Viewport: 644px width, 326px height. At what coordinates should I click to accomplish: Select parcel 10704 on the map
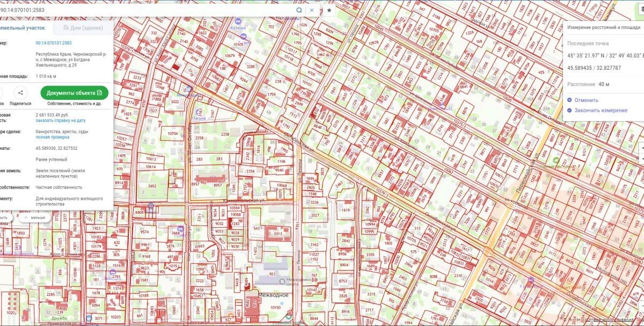click(172, 133)
